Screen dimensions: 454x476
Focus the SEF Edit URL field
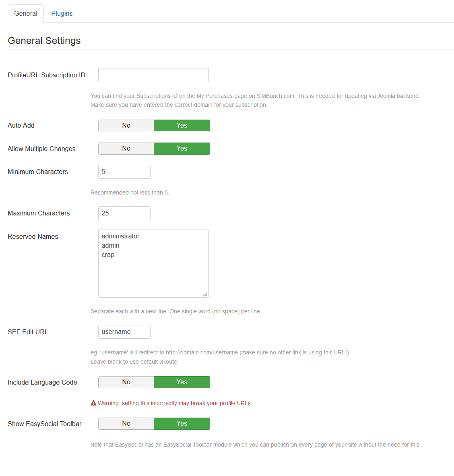(124, 332)
